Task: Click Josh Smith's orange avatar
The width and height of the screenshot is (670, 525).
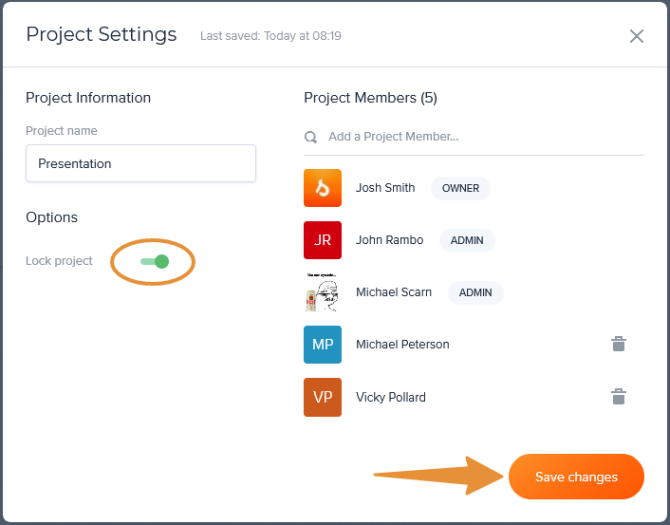Action: [322, 188]
